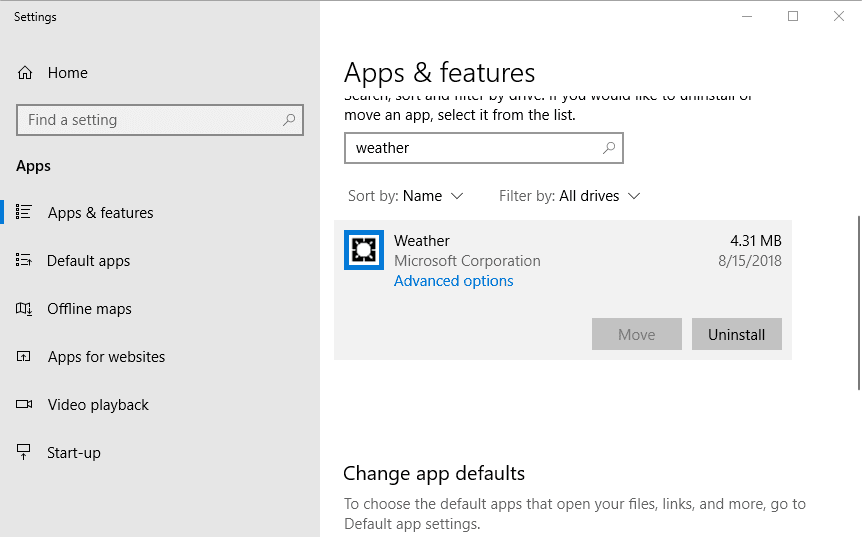Click the Change app defaults heading

[x=434, y=473]
